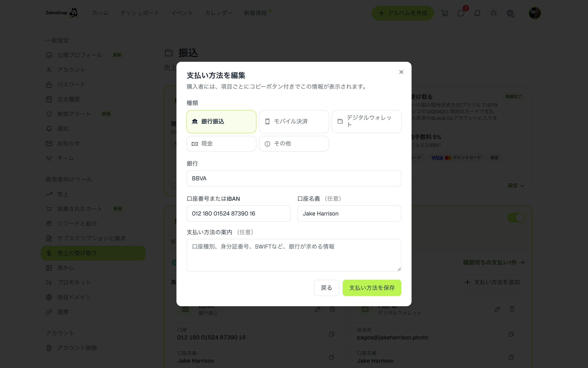The image size is (588, 368).
Task: Open 確認待ちの支払い1件 link
Action: pos(493,262)
